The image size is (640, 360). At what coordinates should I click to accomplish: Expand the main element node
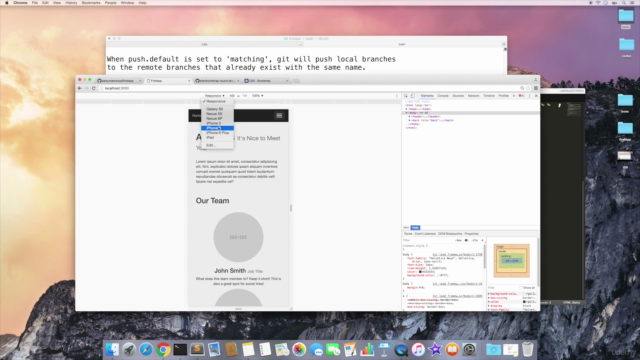[409, 120]
